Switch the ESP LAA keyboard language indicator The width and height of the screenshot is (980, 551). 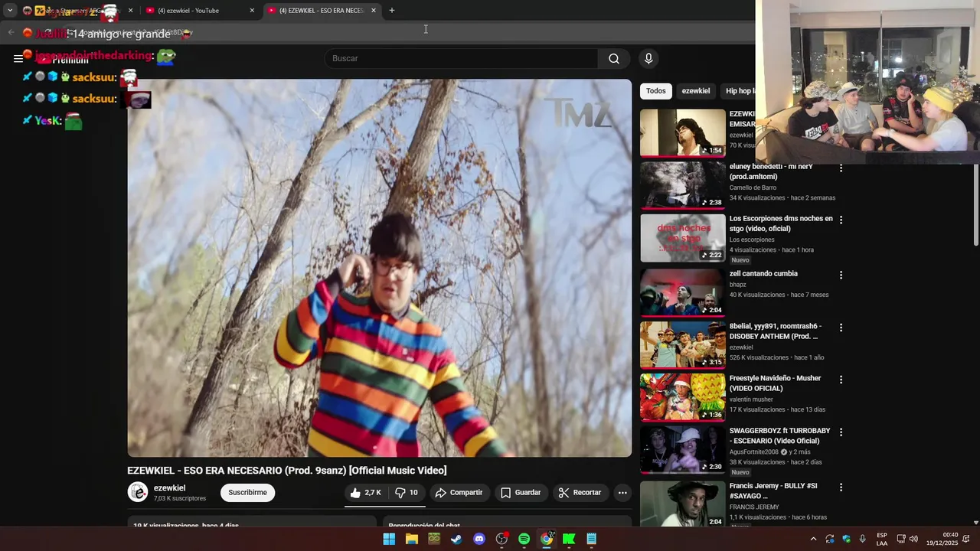882,539
